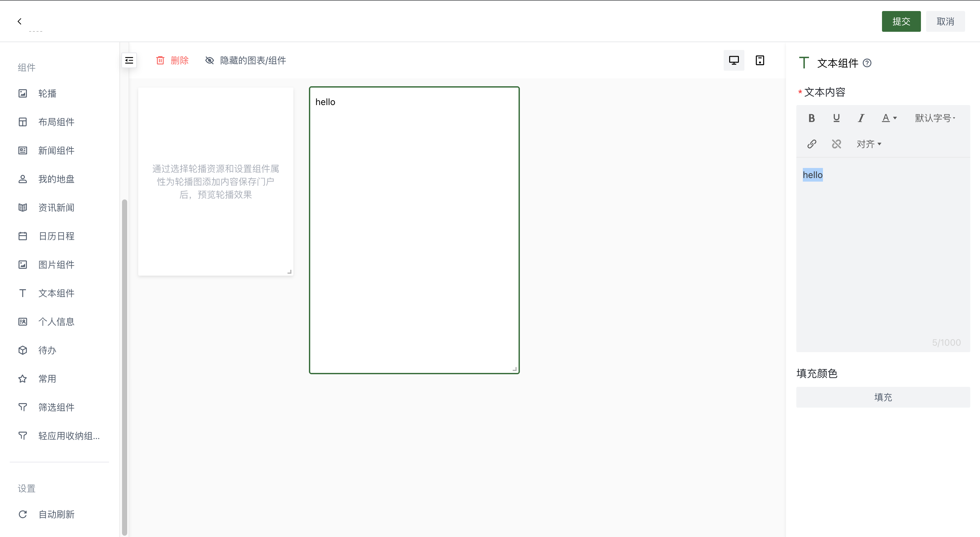Go back using the left arrow
Image resolution: width=980 pixels, height=537 pixels.
tap(19, 21)
